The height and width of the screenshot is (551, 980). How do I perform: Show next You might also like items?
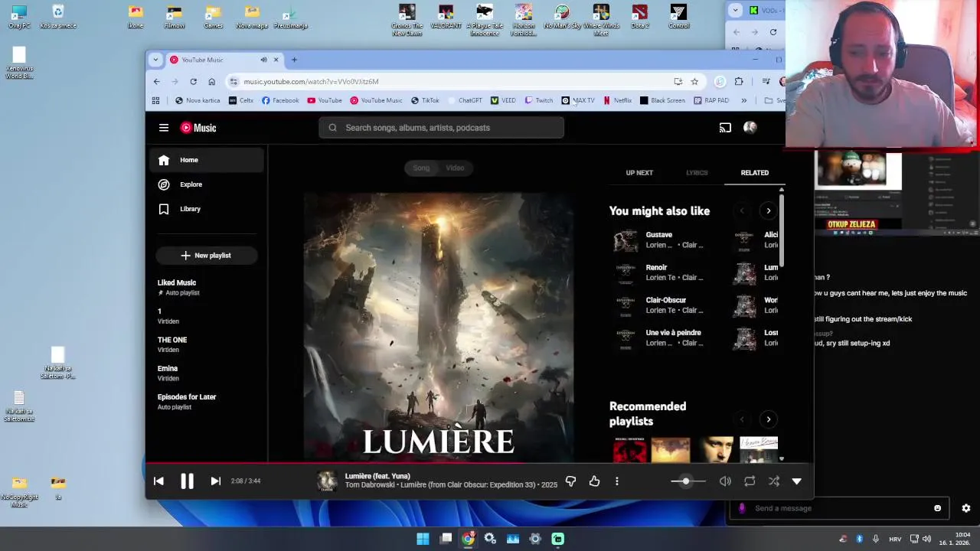(768, 210)
